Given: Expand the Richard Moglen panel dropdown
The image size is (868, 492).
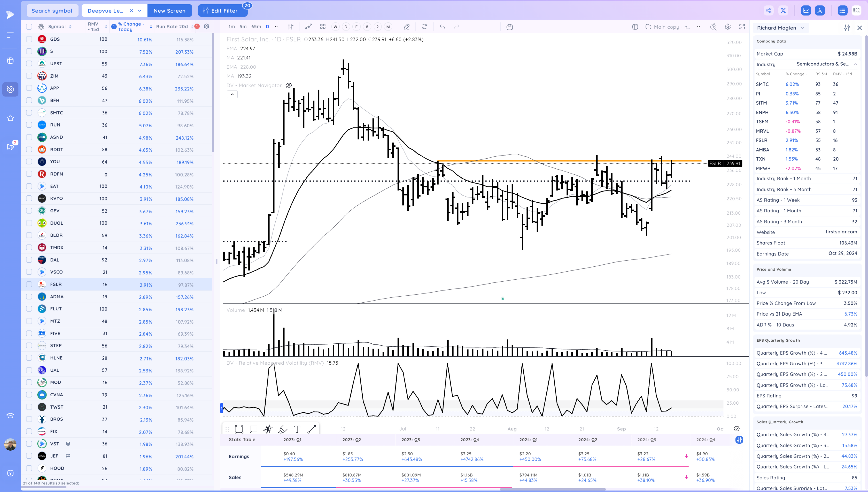Looking at the screenshot, I should [x=802, y=28].
